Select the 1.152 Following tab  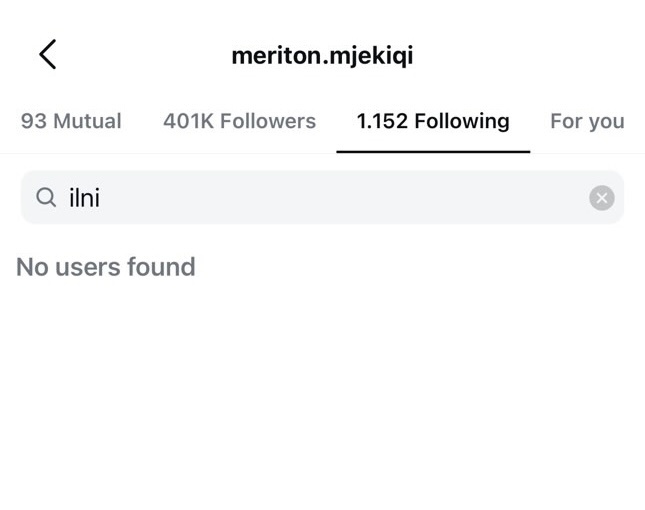pos(432,121)
